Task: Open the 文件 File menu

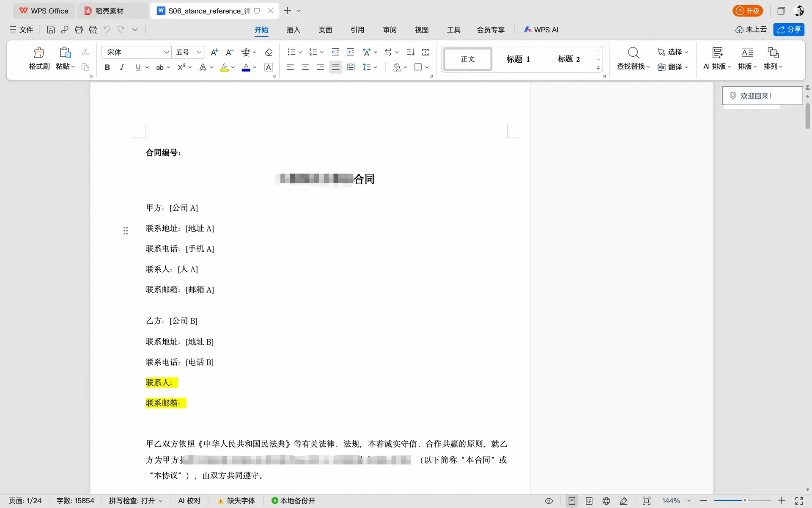Action: (x=22, y=30)
